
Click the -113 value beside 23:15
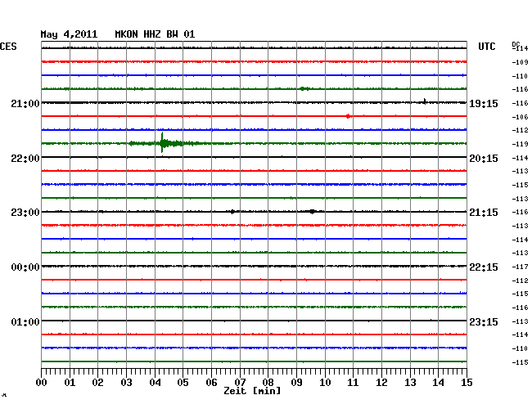[520, 321]
